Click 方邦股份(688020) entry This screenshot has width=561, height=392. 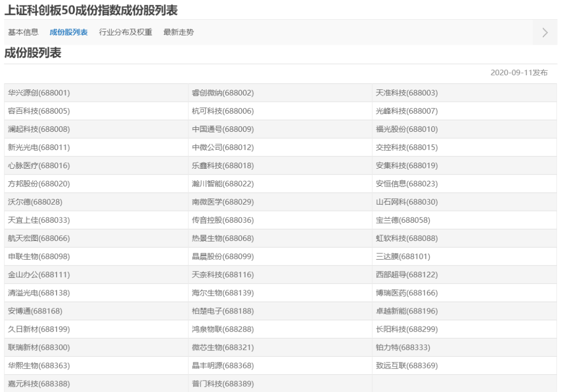point(39,184)
